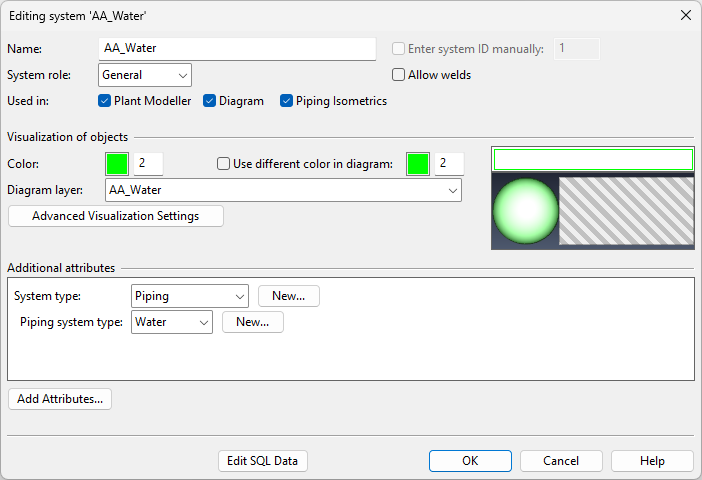Click the green Color swatch
The image size is (702, 480).
click(118, 164)
